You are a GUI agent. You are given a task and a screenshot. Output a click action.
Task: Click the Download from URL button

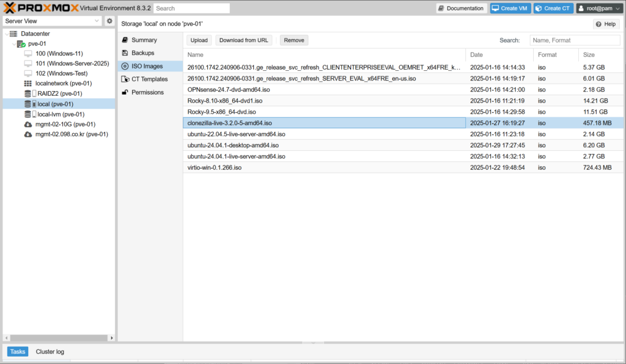(x=243, y=40)
